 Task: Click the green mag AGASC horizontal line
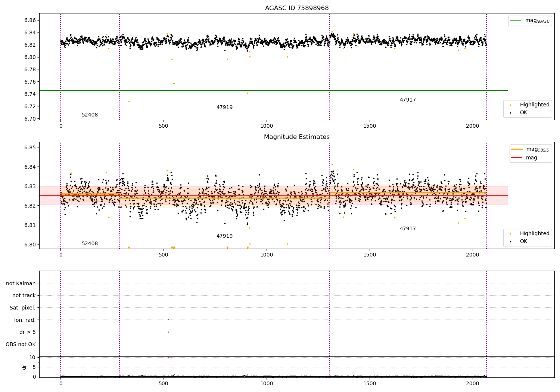274,90
